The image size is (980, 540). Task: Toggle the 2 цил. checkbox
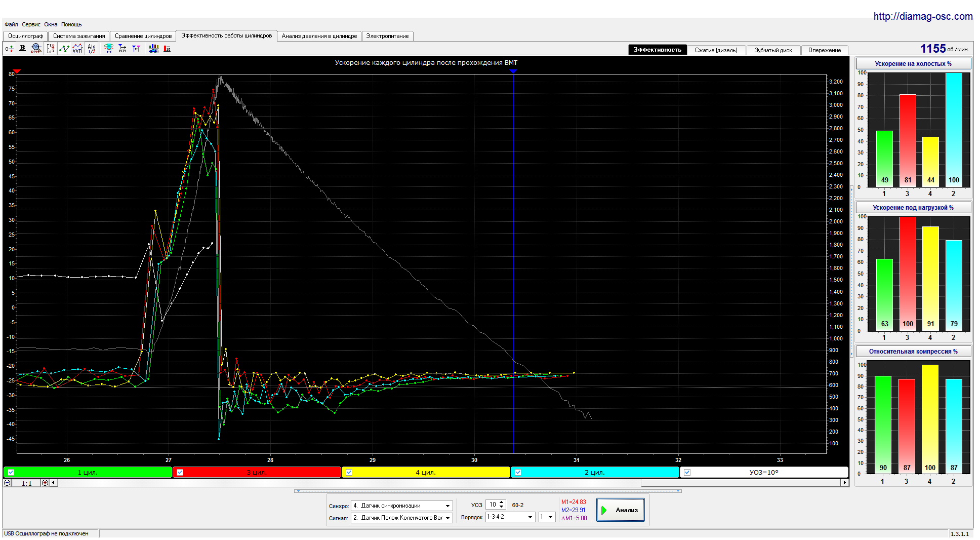(518, 472)
